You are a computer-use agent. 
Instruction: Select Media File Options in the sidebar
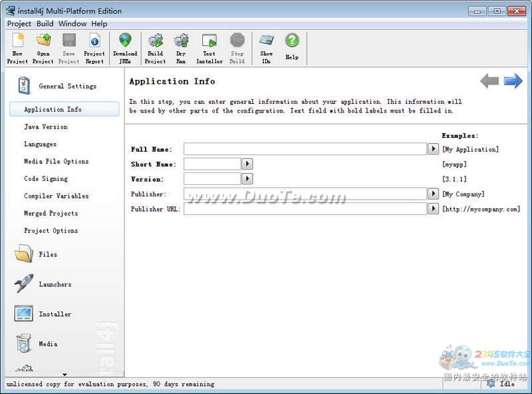(x=57, y=161)
